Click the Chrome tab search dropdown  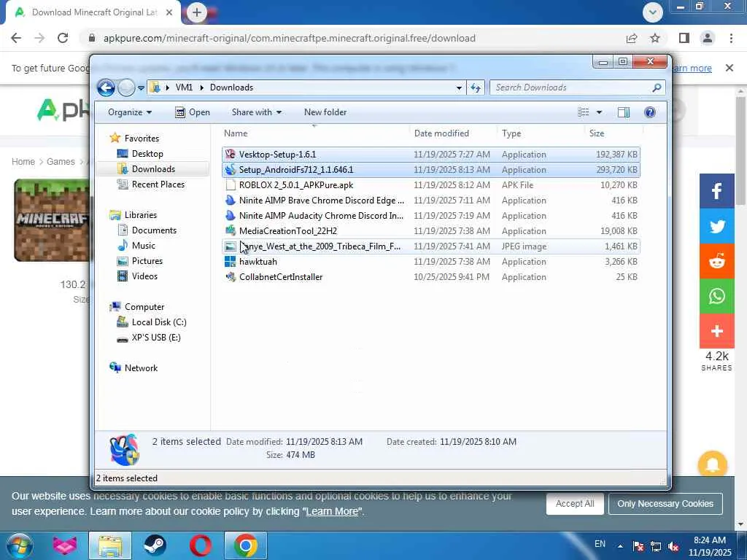tap(653, 12)
